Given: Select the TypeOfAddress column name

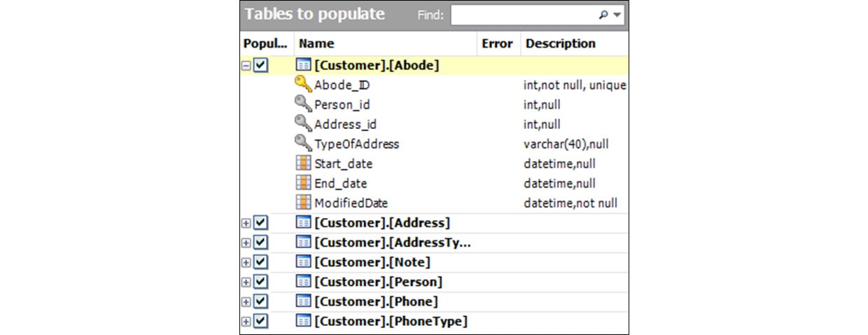Looking at the screenshot, I should coord(357,144).
